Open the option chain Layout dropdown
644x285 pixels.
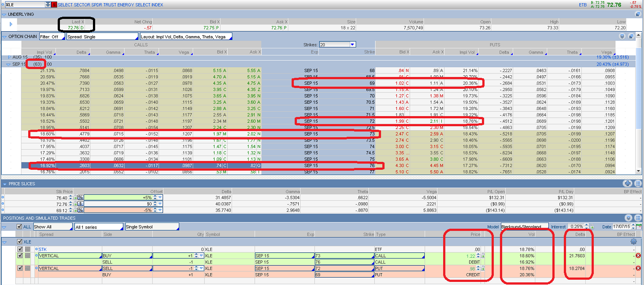[186, 37]
